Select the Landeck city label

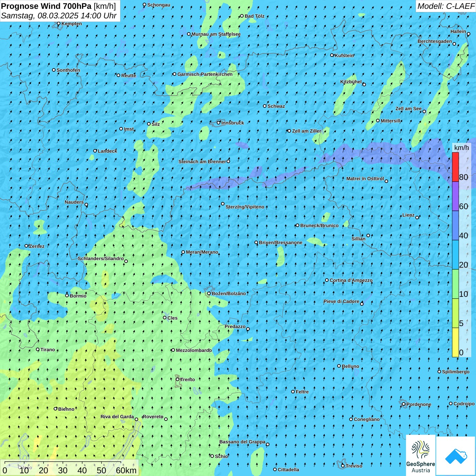pyautogui.click(x=107, y=151)
